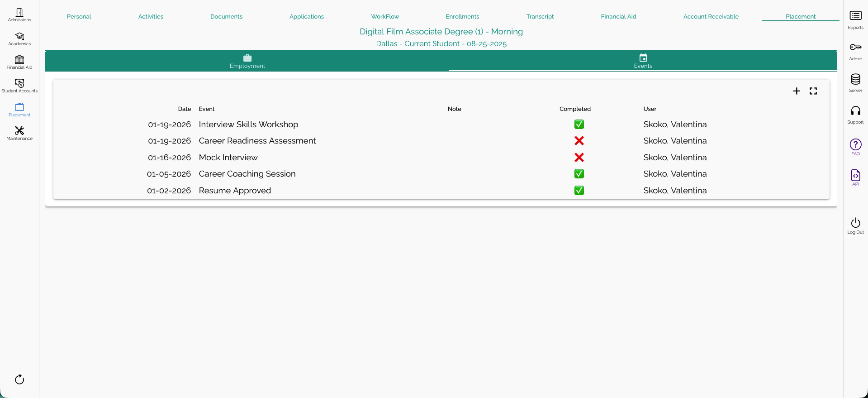868x398 pixels.
Task: Open the Transcript tab
Action: pyautogui.click(x=540, y=17)
